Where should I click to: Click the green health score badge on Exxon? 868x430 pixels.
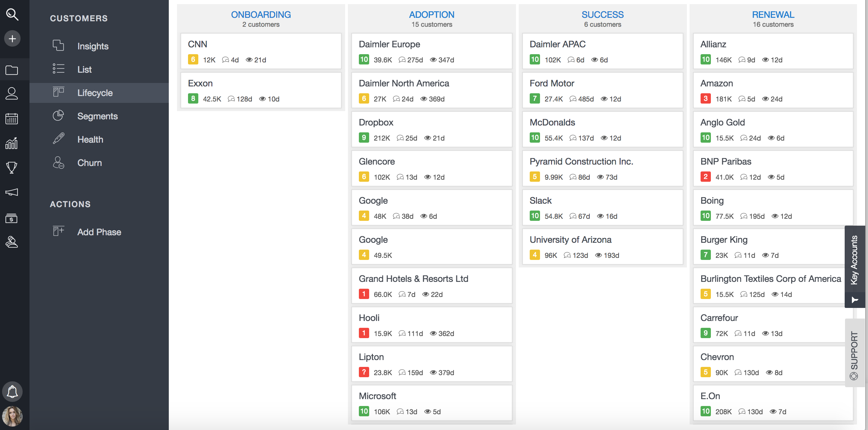(x=193, y=98)
